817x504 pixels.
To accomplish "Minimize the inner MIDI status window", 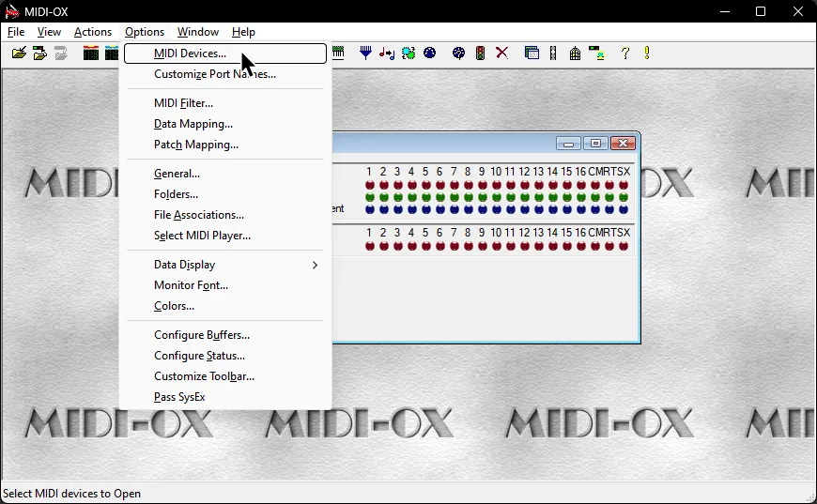I will click(x=568, y=144).
